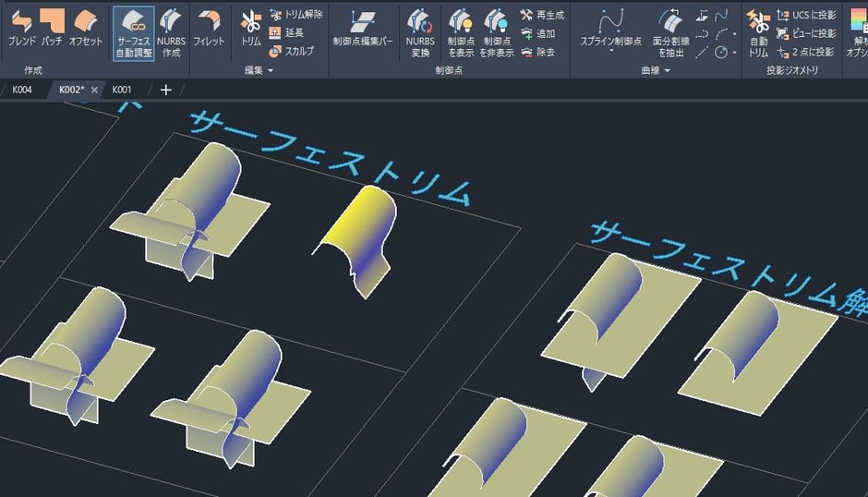Click 延長 (Extend) surface command
The image size is (868, 497).
click(x=287, y=32)
